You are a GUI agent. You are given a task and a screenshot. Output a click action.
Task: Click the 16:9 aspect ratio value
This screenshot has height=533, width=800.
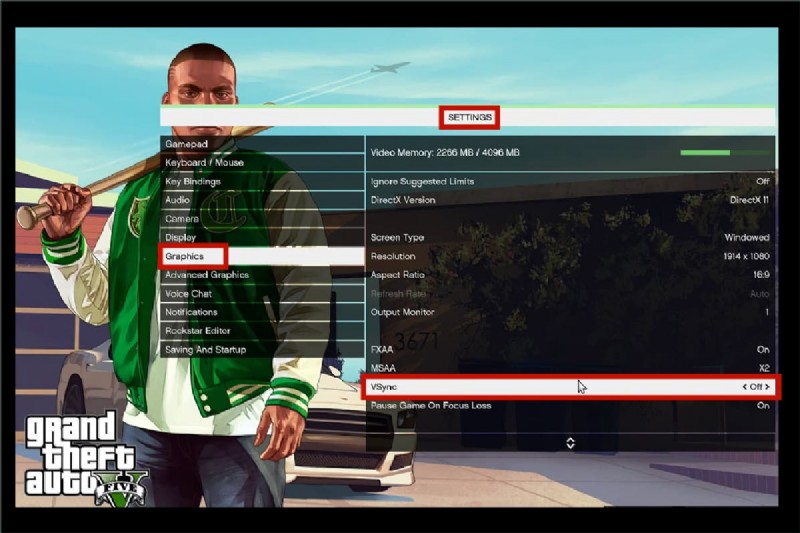[761, 275]
